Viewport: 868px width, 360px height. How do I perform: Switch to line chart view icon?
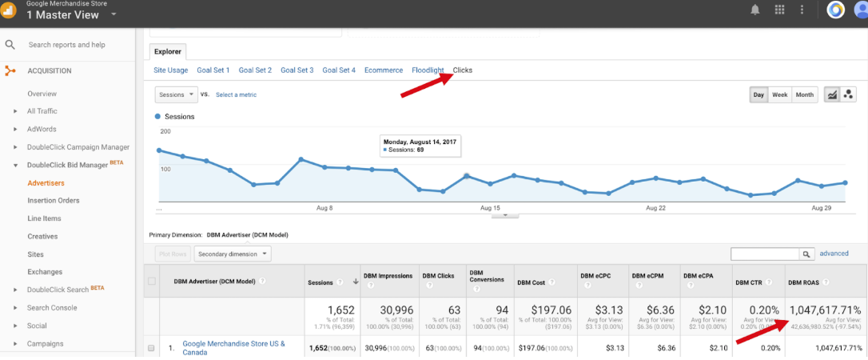coord(832,94)
